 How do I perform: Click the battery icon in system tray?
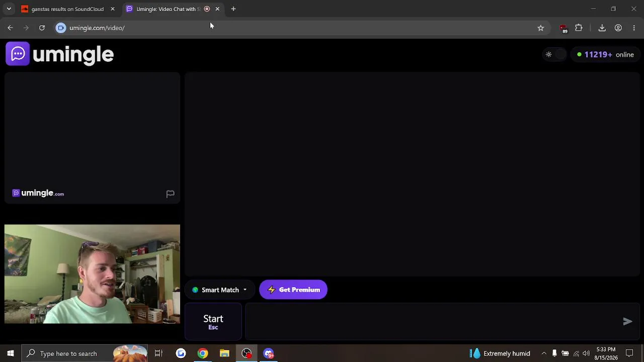point(565,353)
